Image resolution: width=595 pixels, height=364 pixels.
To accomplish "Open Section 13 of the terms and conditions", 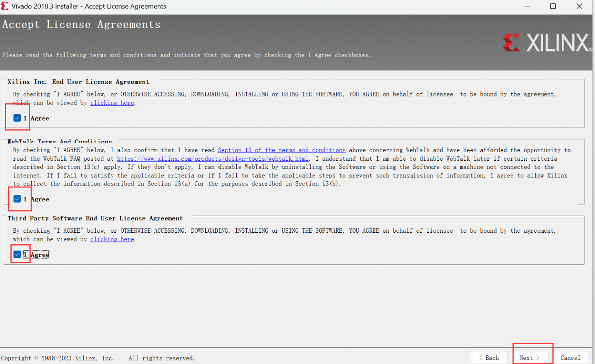I will tap(281, 150).
